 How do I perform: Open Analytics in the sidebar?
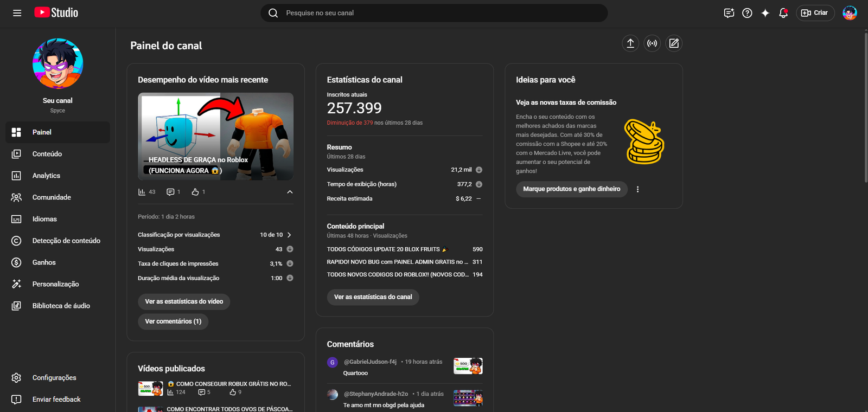46,176
